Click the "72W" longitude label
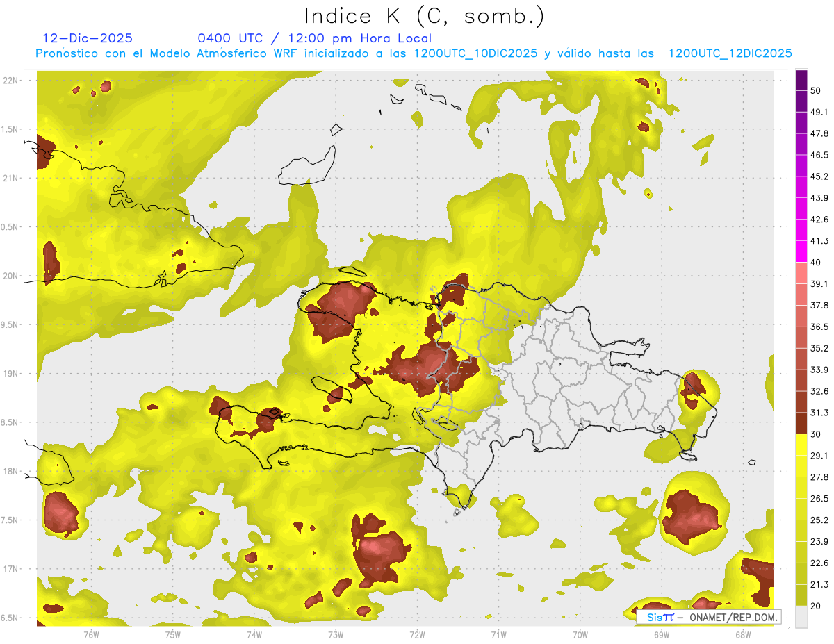This screenshot has width=834, height=644. [417, 634]
